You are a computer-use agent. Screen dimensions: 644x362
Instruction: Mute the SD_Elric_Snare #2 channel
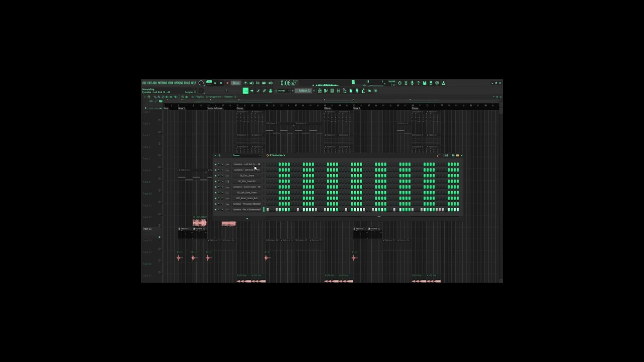click(x=215, y=182)
